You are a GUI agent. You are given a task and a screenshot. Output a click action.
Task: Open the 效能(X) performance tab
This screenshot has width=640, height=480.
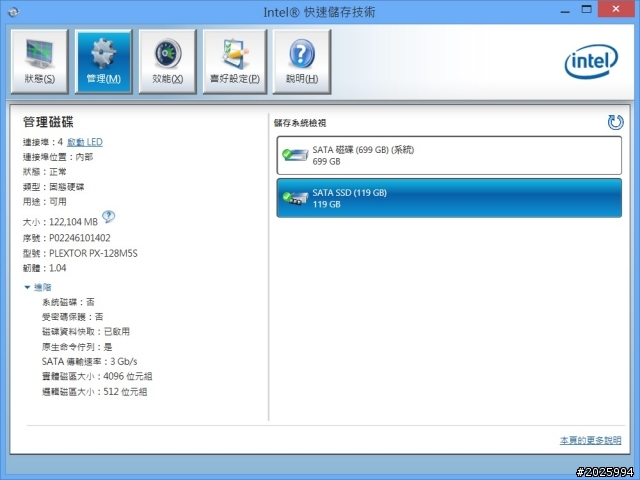coord(167,62)
